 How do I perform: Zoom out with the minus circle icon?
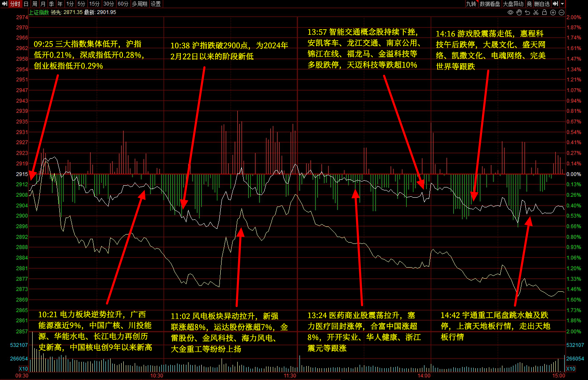click(562, 12)
